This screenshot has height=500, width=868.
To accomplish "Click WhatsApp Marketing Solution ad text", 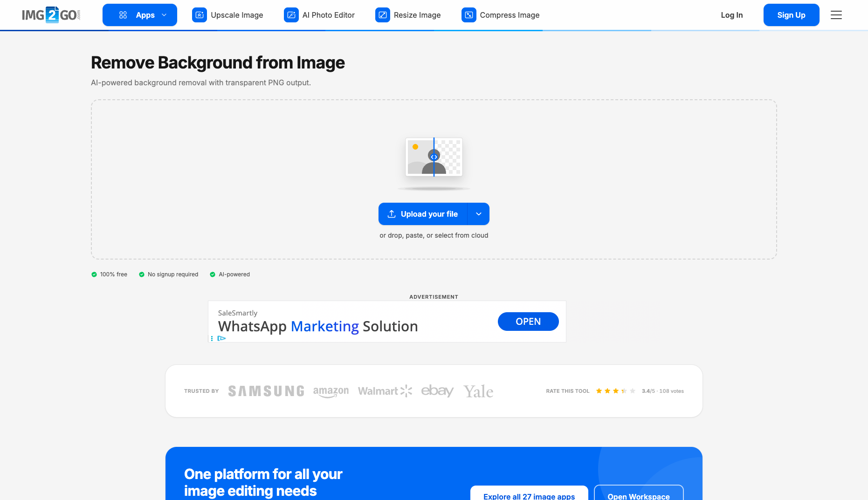I will point(318,326).
